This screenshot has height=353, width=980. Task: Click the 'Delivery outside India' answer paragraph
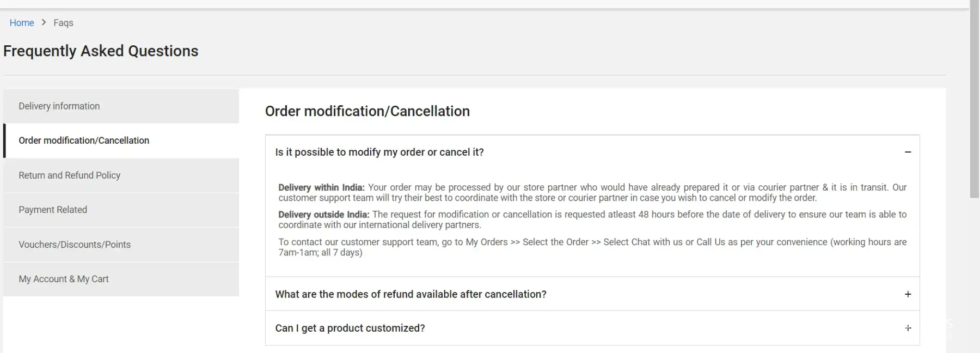[592, 220]
